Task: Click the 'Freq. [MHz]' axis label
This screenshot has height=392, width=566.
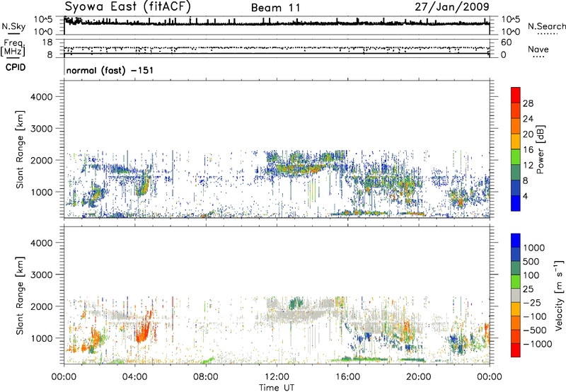Action: [x=13, y=48]
